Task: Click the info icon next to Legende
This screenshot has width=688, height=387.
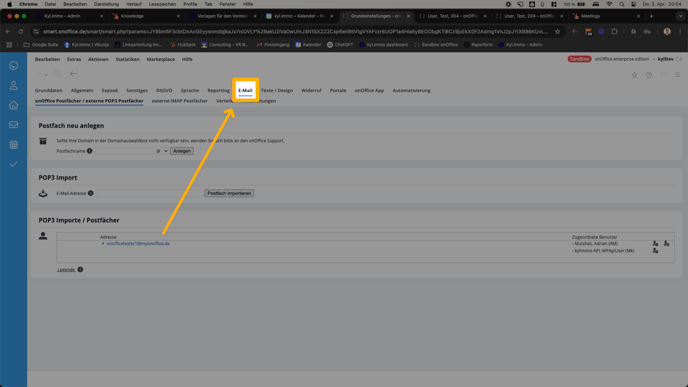Action: [80, 270]
